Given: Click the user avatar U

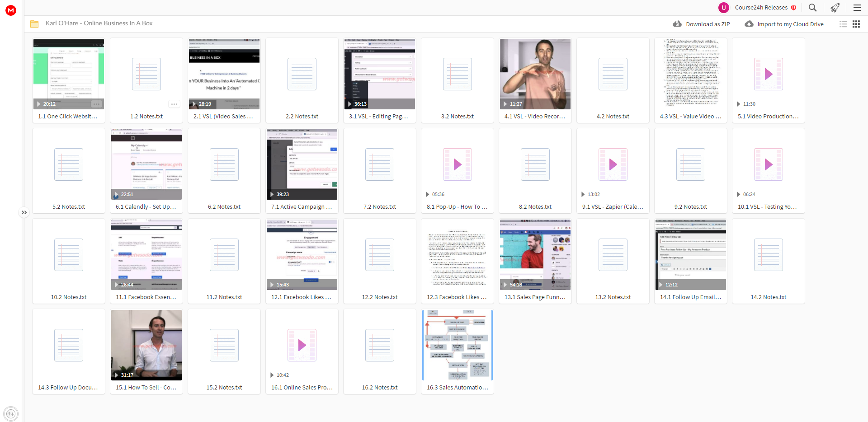Looking at the screenshot, I should point(724,8).
